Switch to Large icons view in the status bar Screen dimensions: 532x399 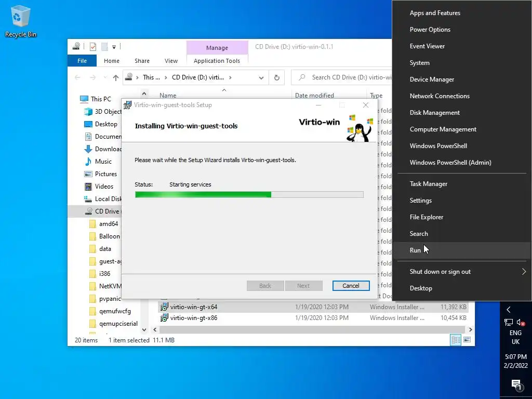467,340
